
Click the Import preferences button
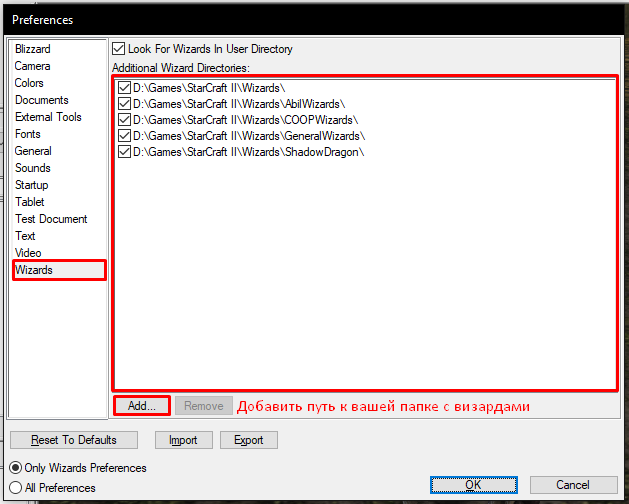pos(184,440)
